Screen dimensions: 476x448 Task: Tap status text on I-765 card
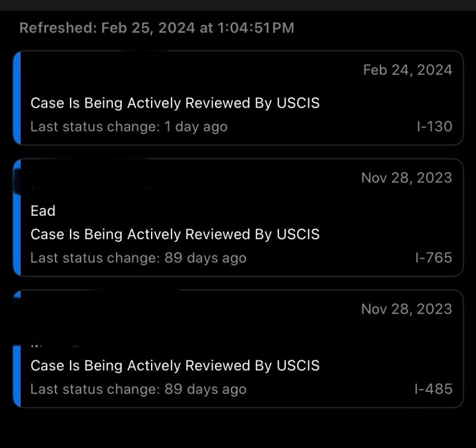[x=175, y=234]
